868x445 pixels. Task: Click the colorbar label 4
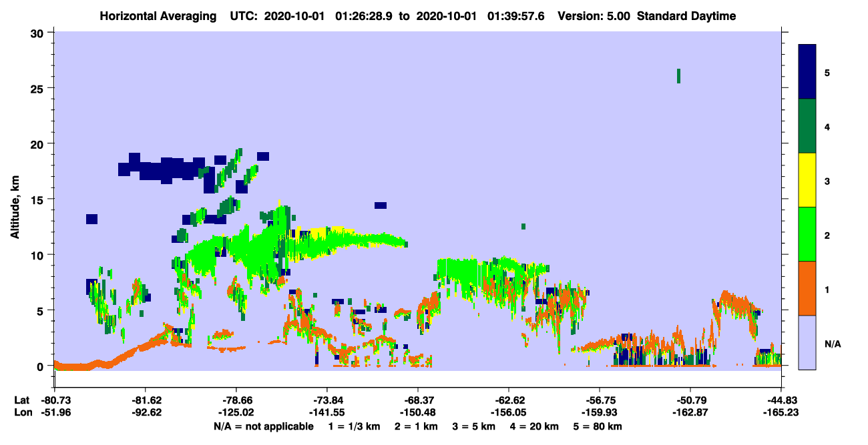click(x=827, y=126)
